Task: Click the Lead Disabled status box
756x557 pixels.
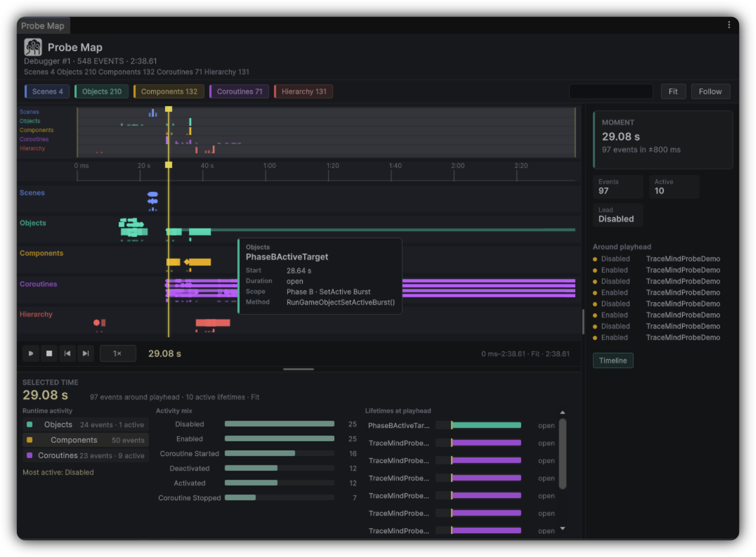Action: [618, 215]
